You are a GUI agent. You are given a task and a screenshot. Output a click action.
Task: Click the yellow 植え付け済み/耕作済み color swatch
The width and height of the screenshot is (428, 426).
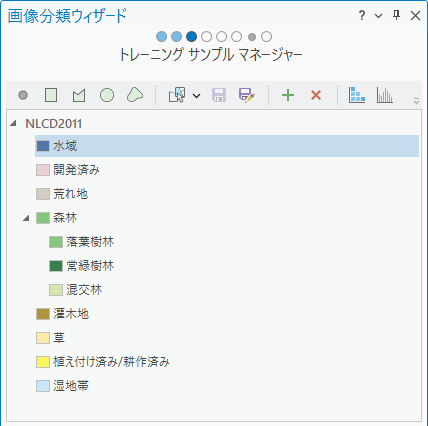(43, 362)
